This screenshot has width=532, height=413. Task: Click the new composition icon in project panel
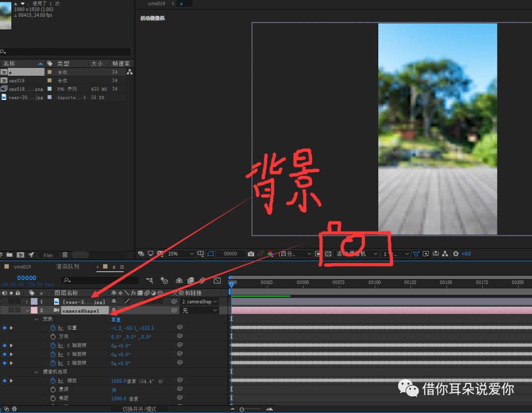[x=20, y=254]
